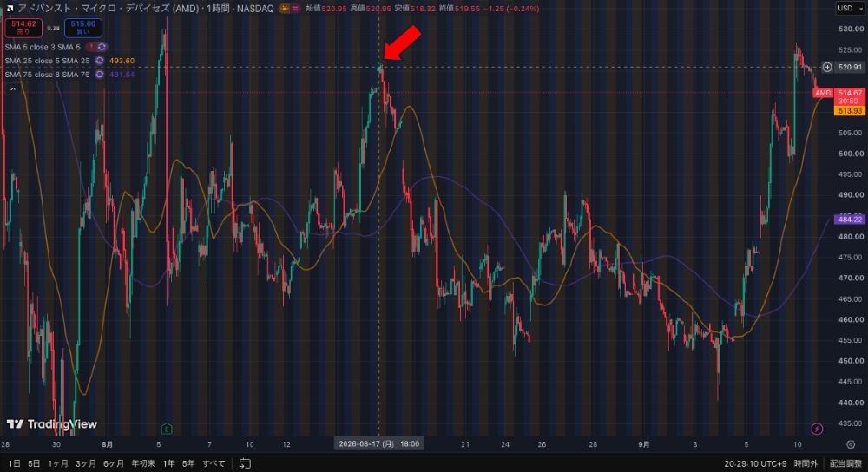
Task: Click the earnings E marker on timeline
Action: pyautogui.click(x=167, y=429)
